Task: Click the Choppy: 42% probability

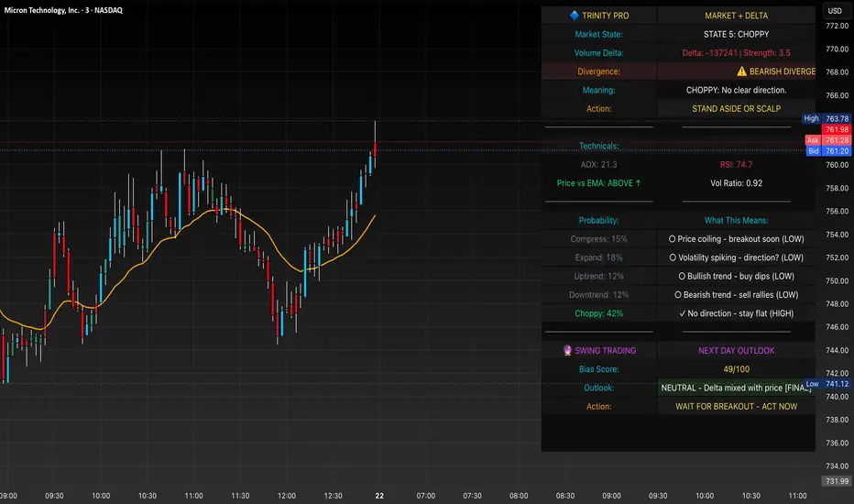Action: [598, 313]
